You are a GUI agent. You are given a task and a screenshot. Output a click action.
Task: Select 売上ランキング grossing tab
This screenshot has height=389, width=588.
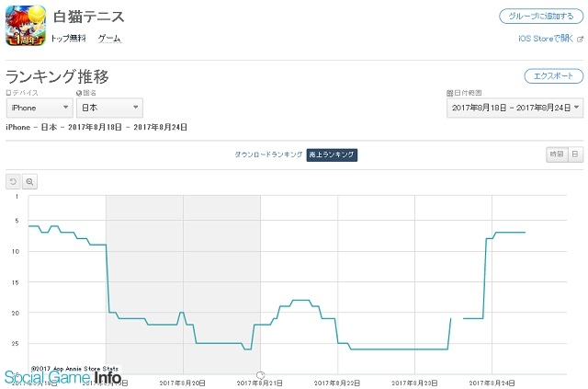click(332, 154)
